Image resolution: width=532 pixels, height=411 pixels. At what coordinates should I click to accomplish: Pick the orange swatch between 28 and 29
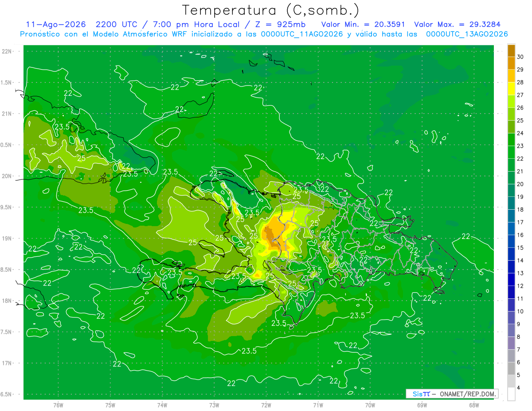click(511, 76)
